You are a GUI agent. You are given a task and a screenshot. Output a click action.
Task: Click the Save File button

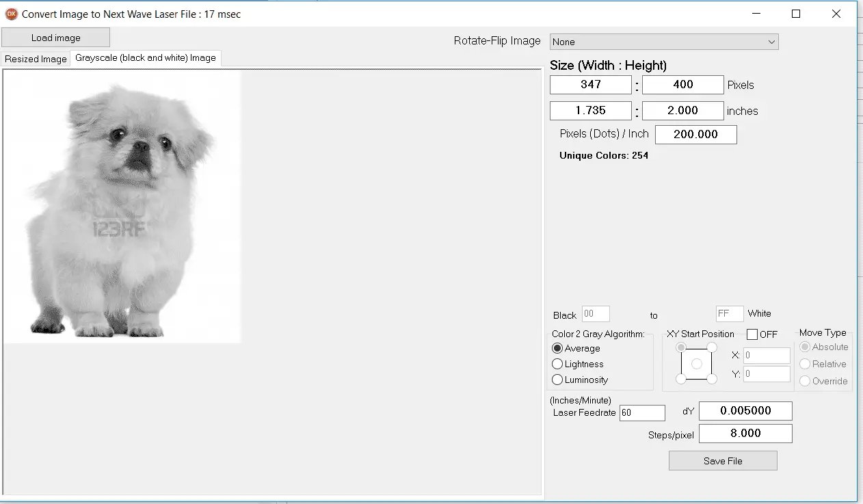pyautogui.click(x=723, y=461)
